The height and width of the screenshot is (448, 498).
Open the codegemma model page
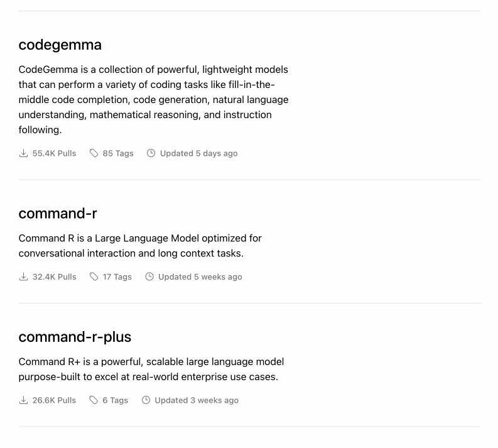60,45
